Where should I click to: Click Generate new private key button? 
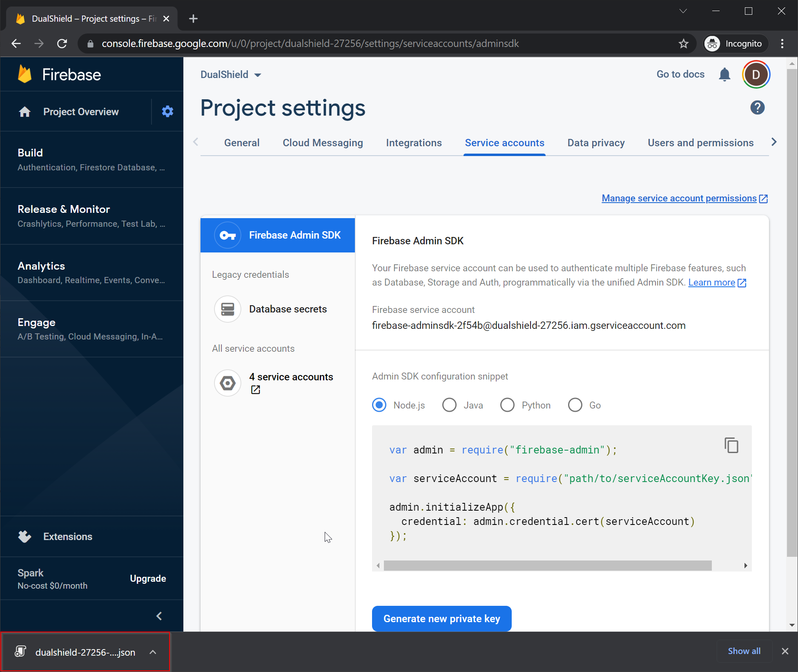coord(441,618)
